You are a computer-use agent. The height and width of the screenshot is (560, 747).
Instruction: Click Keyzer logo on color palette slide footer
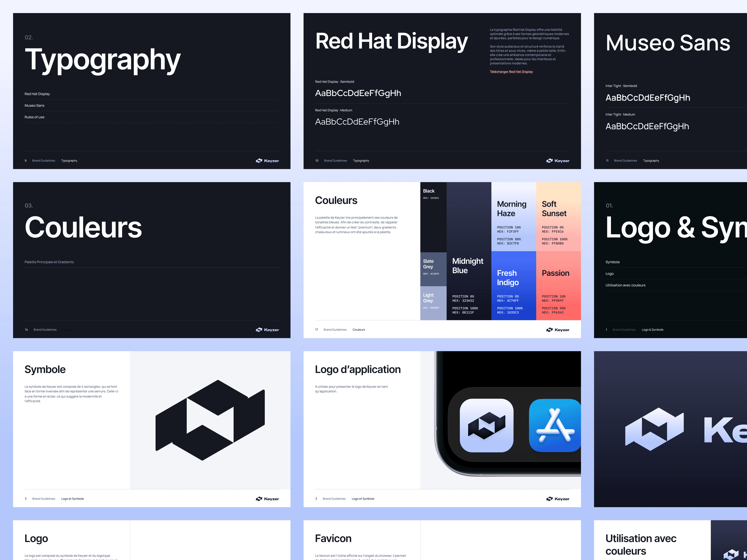pyautogui.click(x=558, y=329)
